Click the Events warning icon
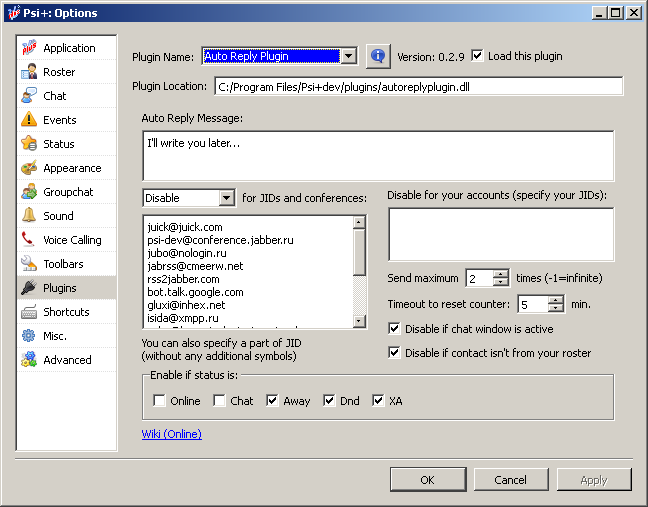The height and width of the screenshot is (507, 648). (28, 120)
